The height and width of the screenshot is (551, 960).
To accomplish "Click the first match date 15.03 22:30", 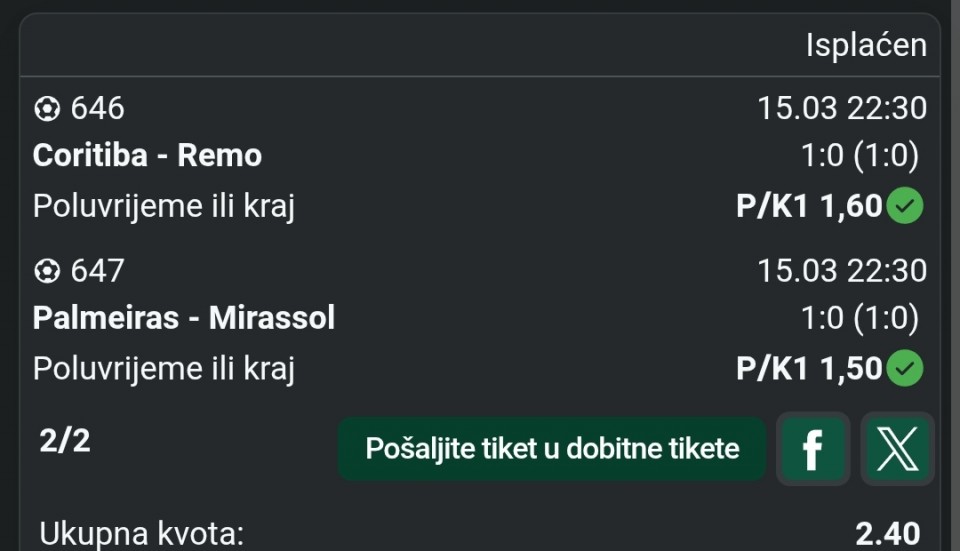I will point(841,107).
